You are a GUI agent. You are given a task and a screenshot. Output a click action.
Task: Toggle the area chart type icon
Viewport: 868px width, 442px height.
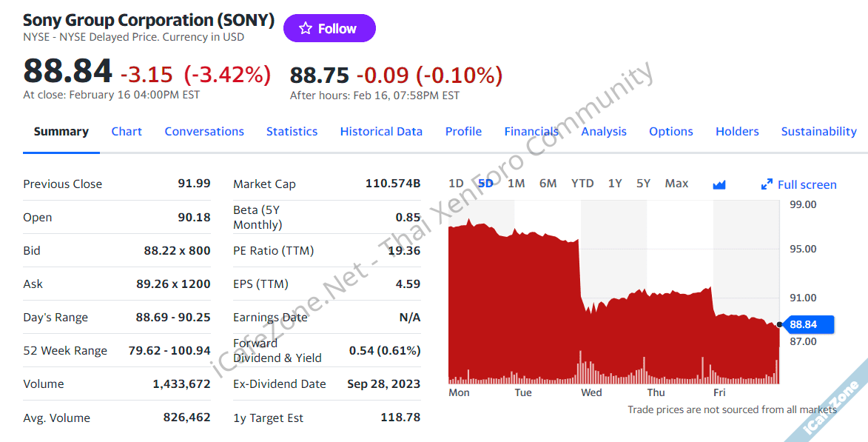719,184
